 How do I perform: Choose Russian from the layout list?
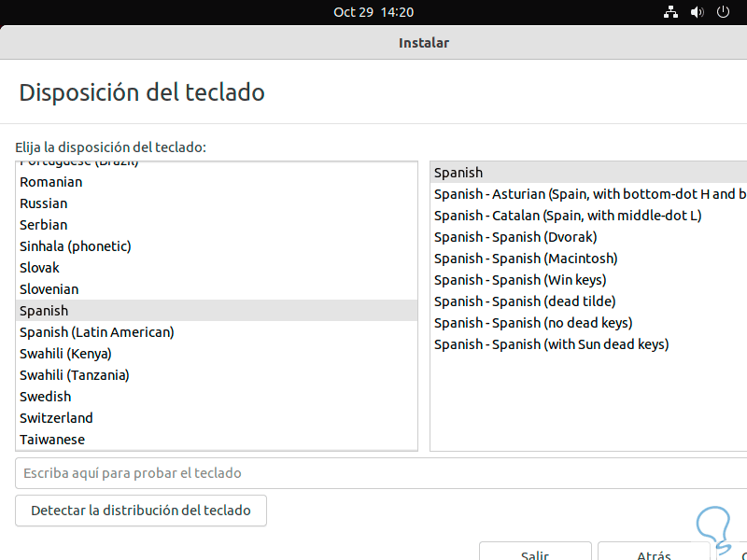(44, 203)
